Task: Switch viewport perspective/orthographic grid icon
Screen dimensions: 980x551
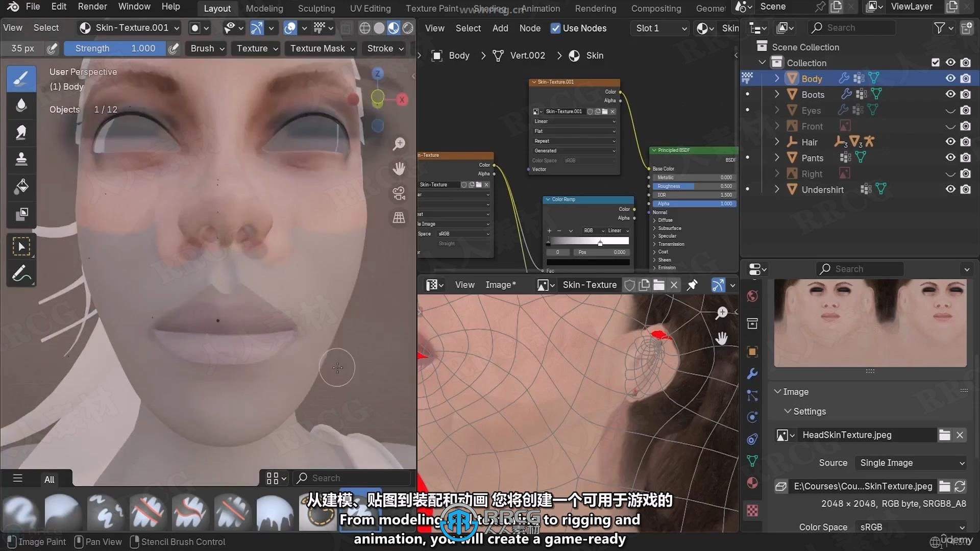Action: (399, 218)
